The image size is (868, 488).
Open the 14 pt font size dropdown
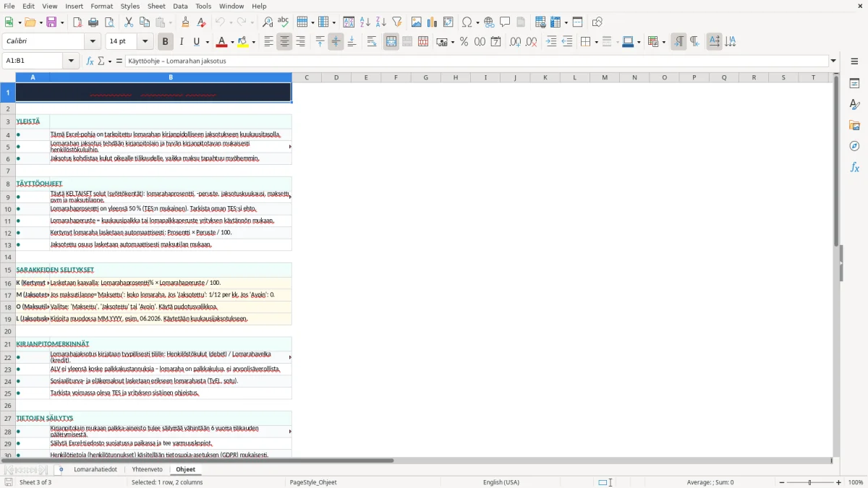(145, 42)
